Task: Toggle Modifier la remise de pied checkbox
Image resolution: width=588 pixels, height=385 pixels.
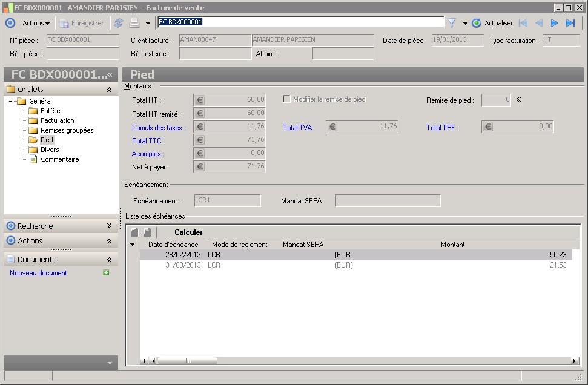Action: (x=286, y=99)
